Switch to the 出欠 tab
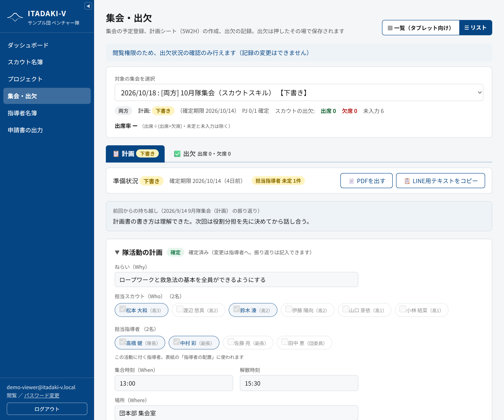504x420 pixels. [x=202, y=154]
